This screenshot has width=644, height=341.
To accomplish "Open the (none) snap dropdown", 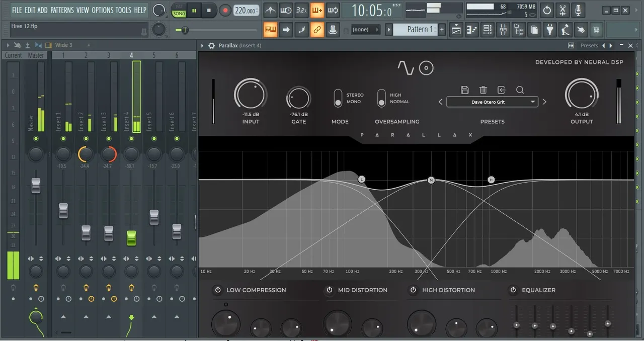I will (x=365, y=30).
